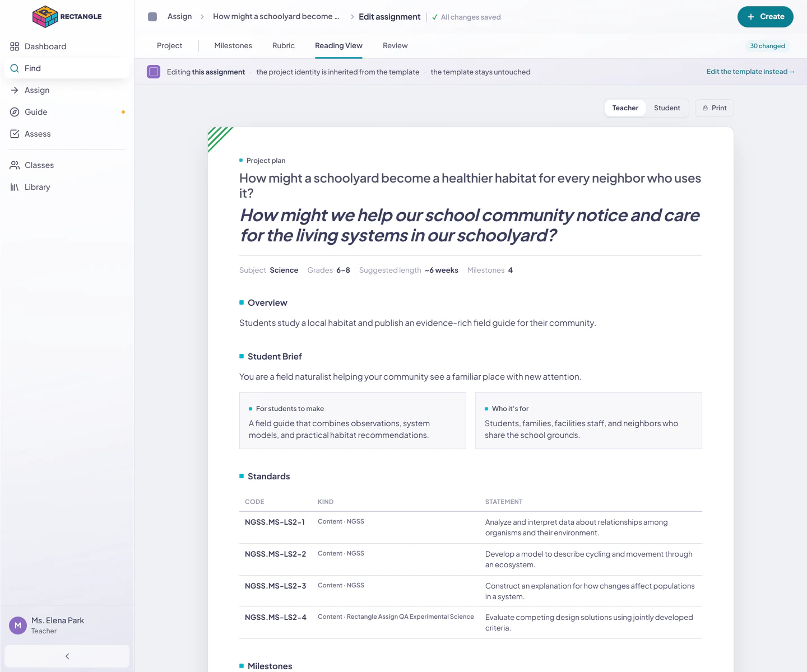The height and width of the screenshot is (672, 807).
Task: Click the Standards section heading
Action: tap(268, 477)
